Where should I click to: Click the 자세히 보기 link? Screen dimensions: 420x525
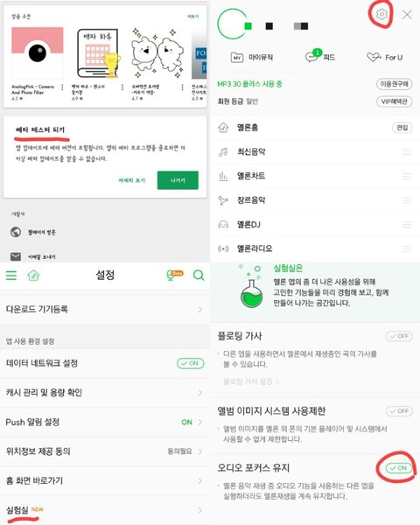coord(131,180)
